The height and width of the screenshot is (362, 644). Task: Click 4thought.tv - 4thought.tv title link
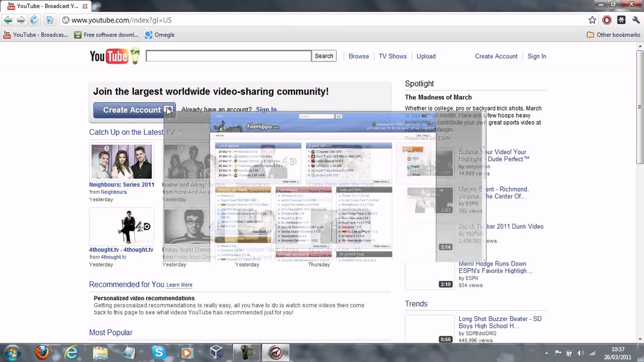[121, 249]
